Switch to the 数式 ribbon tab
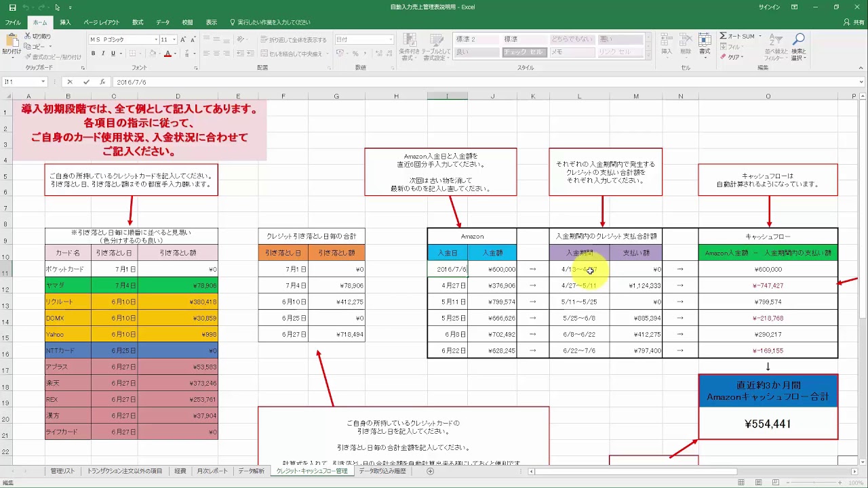 click(x=138, y=22)
